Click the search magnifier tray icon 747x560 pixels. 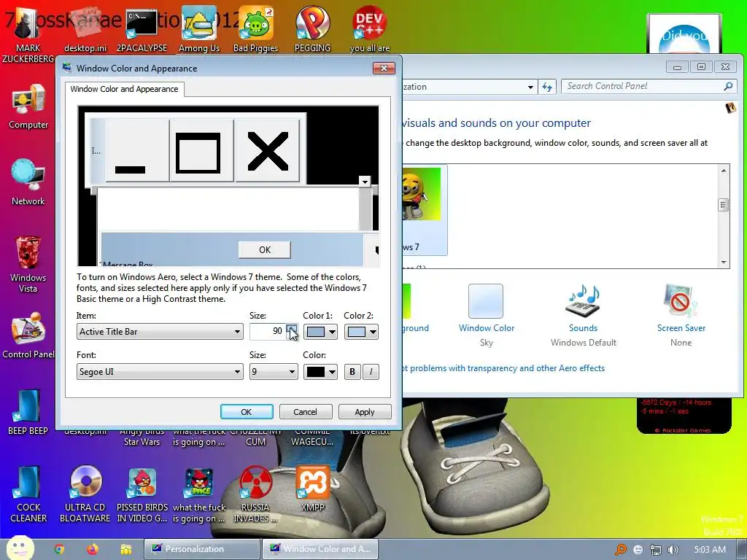[620, 550]
